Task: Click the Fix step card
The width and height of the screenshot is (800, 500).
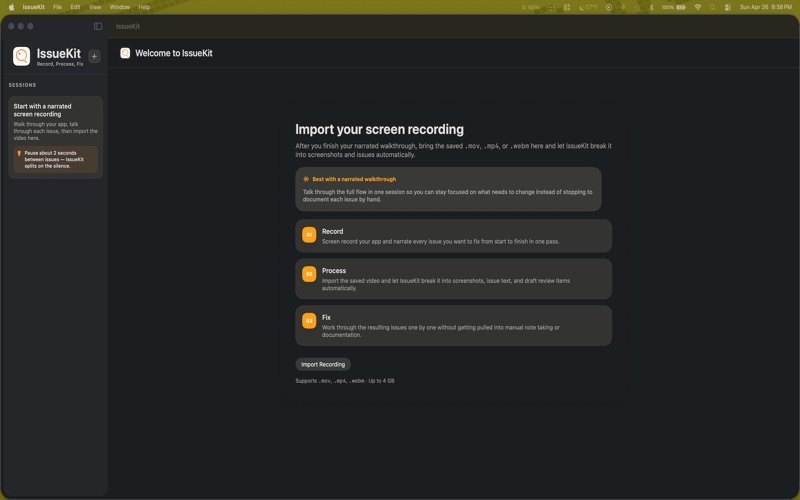Action: 454,326
